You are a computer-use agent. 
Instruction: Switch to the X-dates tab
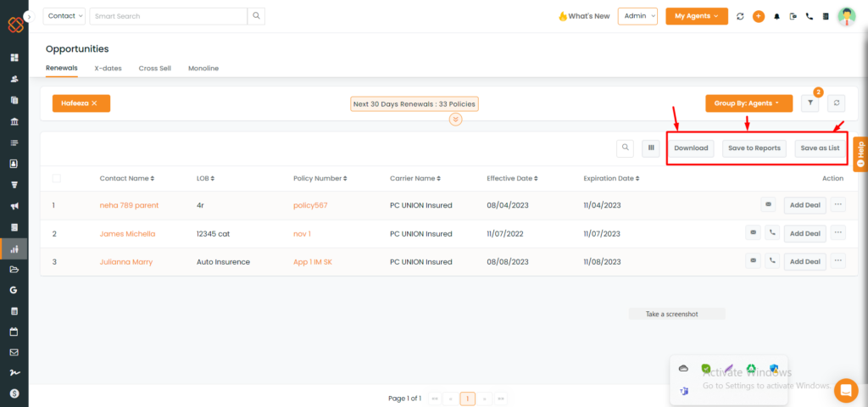tap(108, 68)
